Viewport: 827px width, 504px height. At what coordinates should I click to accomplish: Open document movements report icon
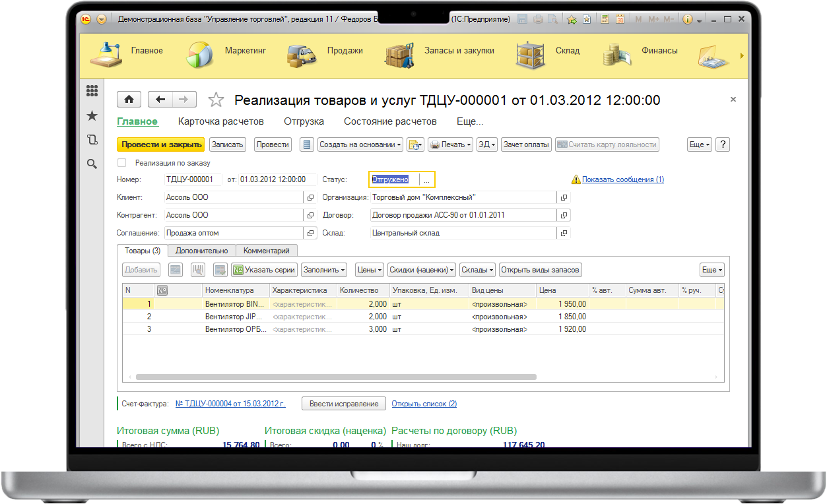[x=306, y=144]
